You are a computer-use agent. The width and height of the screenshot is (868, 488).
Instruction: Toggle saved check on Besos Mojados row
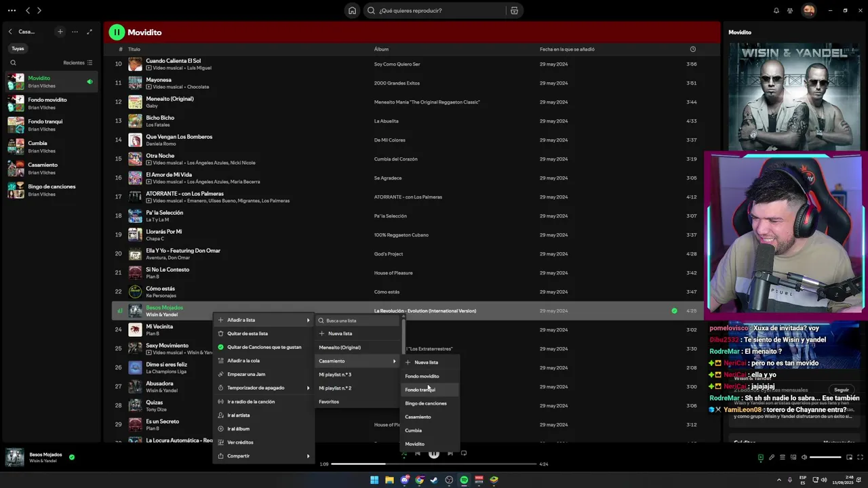coord(674,310)
